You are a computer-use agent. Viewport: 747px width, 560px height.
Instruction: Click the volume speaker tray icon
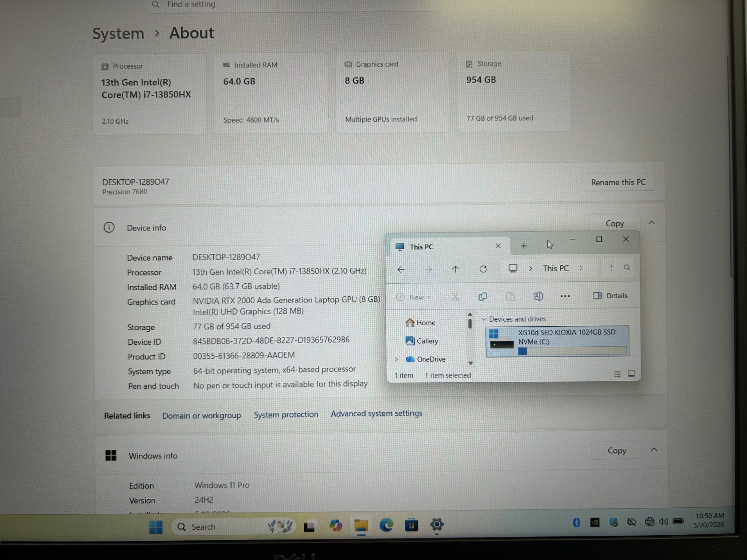pyautogui.click(x=663, y=521)
